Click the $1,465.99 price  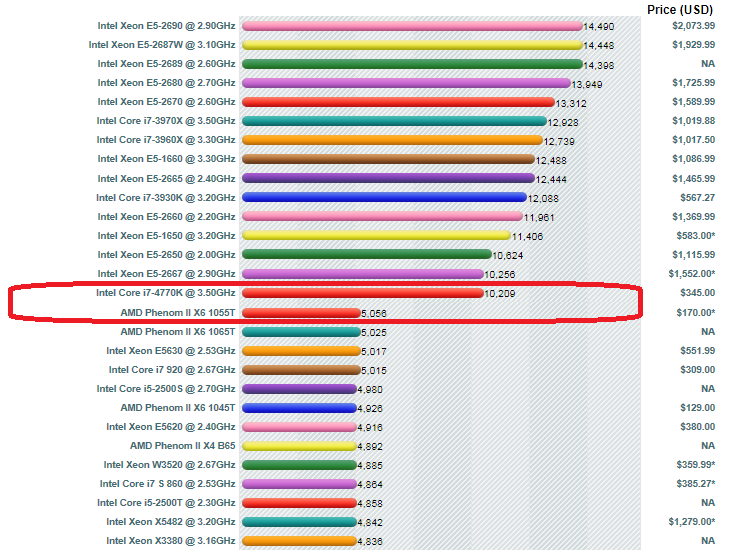(693, 179)
